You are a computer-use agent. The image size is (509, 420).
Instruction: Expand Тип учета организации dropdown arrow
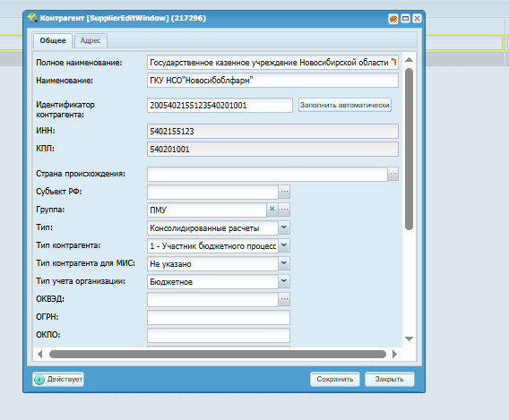coord(284,281)
